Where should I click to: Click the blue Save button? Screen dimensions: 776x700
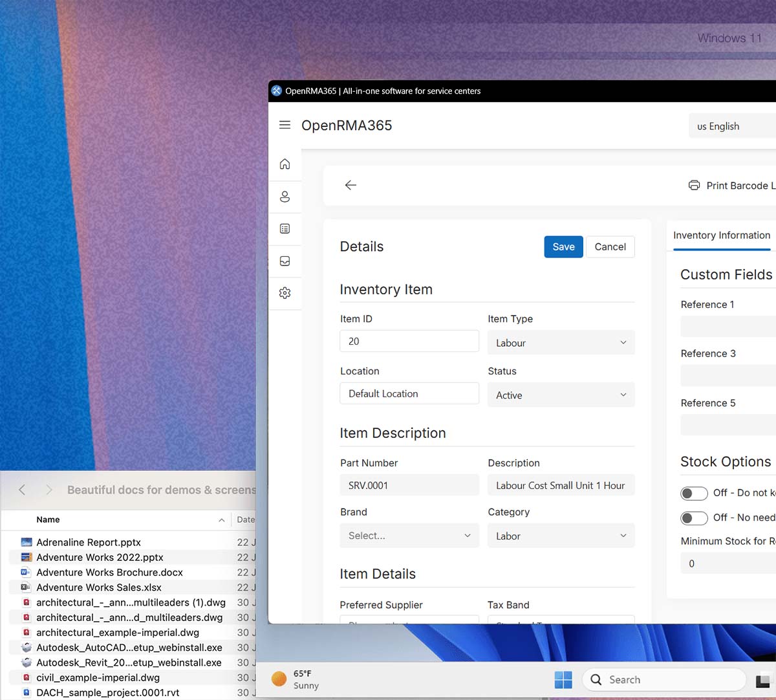coord(563,247)
